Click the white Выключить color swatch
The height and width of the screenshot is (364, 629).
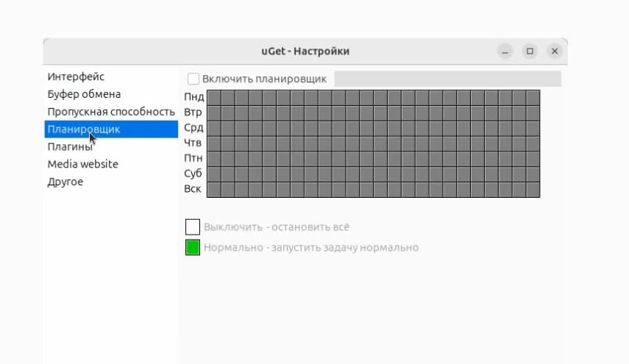[193, 227]
